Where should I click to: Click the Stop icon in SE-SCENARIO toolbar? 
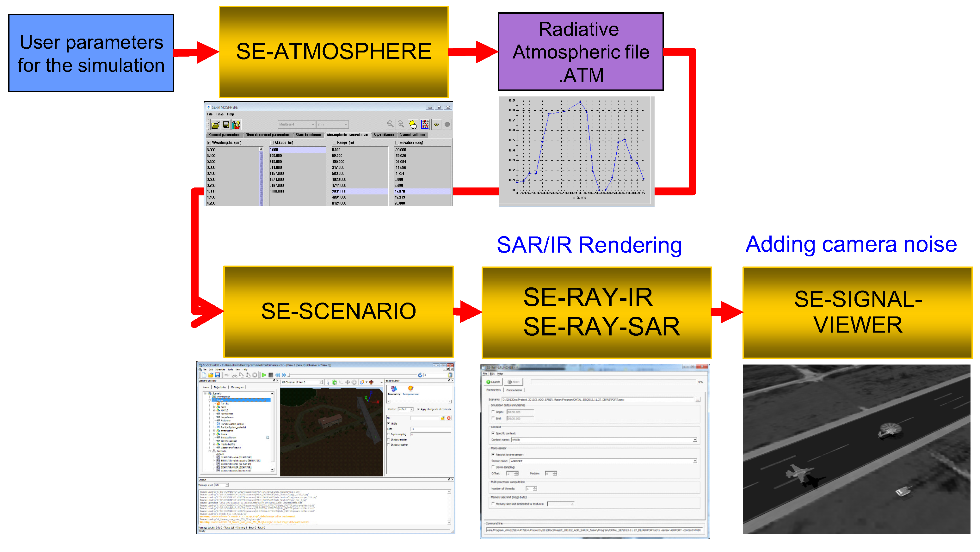(271, 375)
